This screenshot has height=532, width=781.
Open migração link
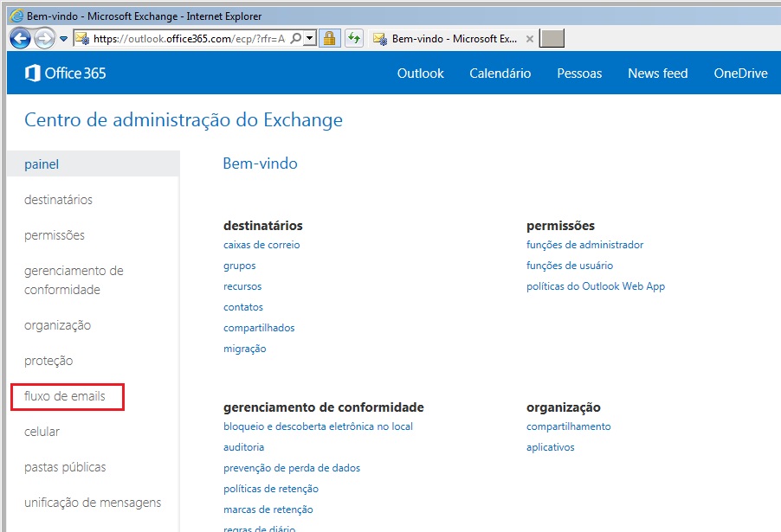point(244,349)
